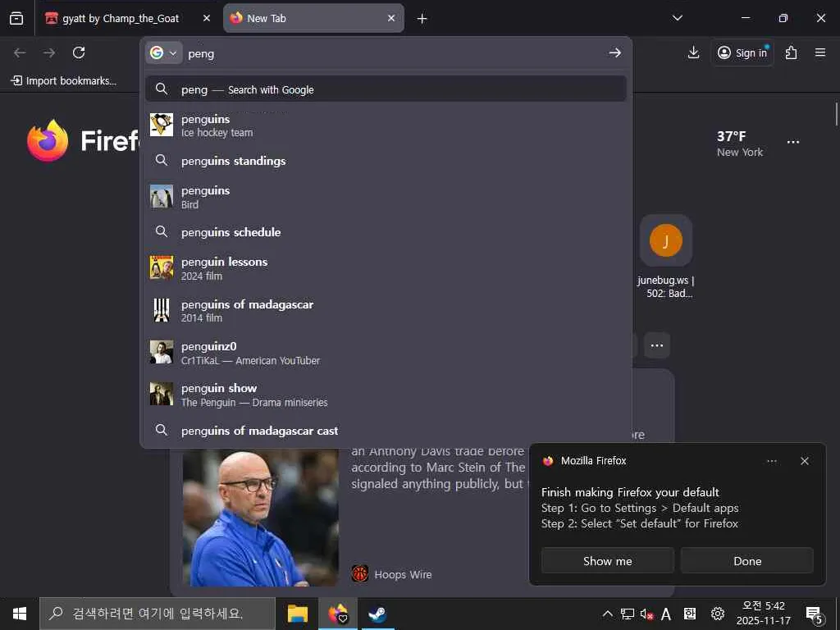The height and width of the screenshot is (630, 840).
Task: Open the 37°F New York weather widget
Action: pyautogui.click(x=739, y=144)
